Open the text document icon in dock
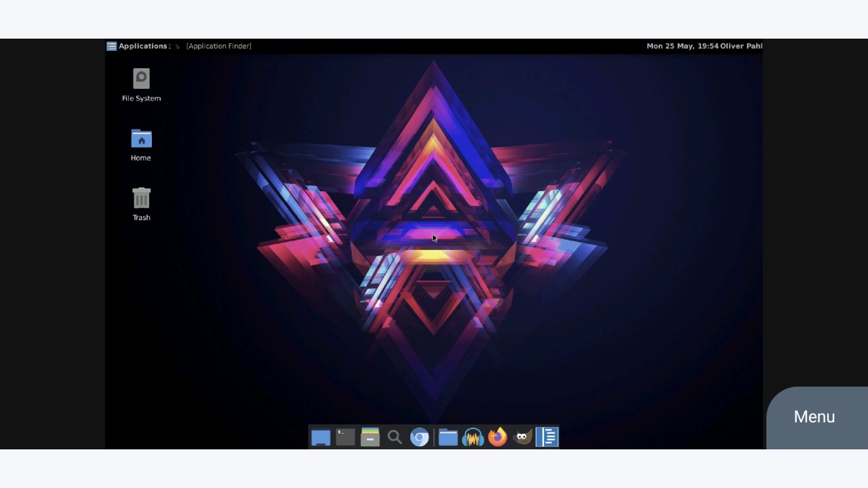Screen dimensions: 868x488 547,438
